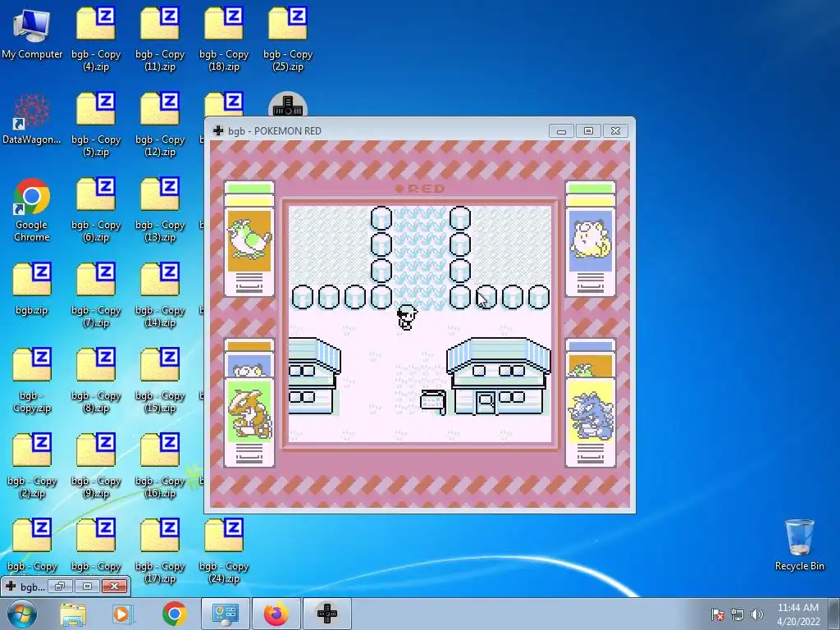840x630 pixels.
Task: Open the Recycle Bin
Action: point(799,545)
